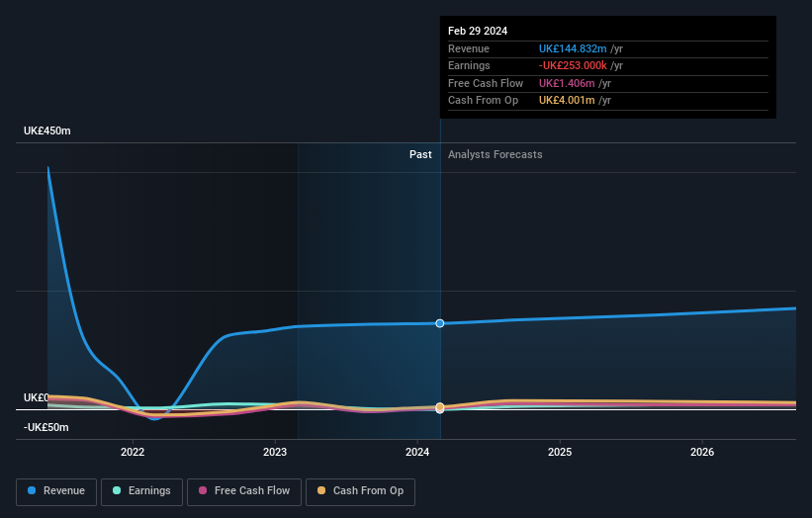Image resolution: width=812 pixels, height=518 pixels.
Task: Click the UK£1.406m free cash flow value
Action: [567, 83]
